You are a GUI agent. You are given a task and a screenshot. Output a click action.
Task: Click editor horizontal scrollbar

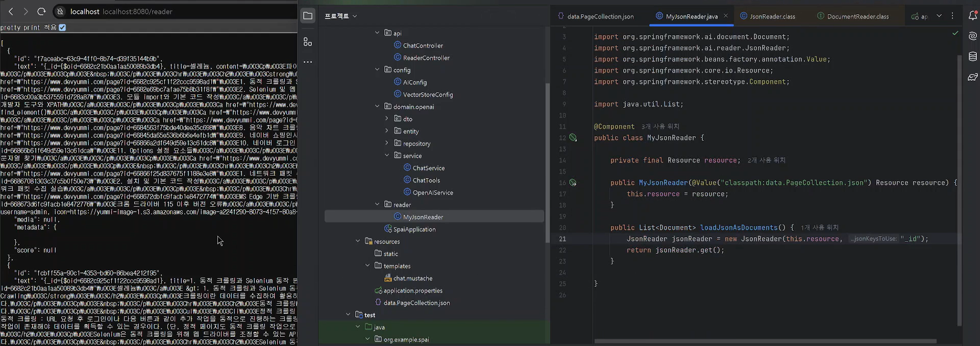(766, 341)
